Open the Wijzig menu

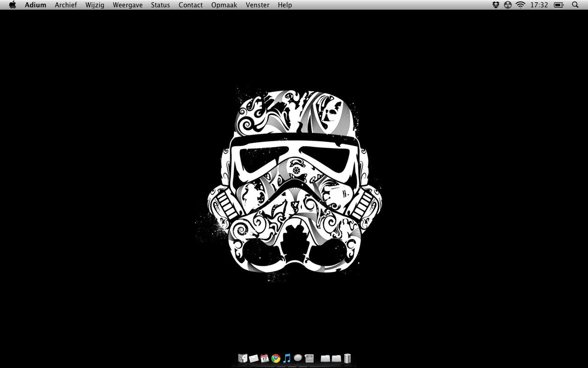tap(95, 5)
